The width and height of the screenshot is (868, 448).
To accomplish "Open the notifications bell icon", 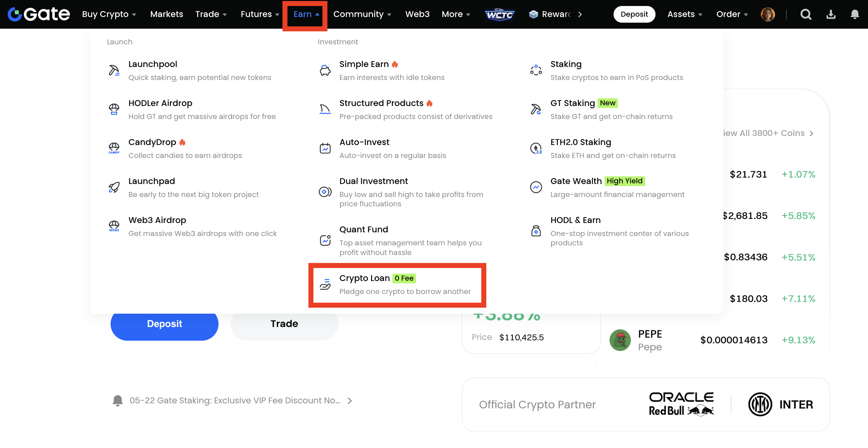I will click(855, 14).
